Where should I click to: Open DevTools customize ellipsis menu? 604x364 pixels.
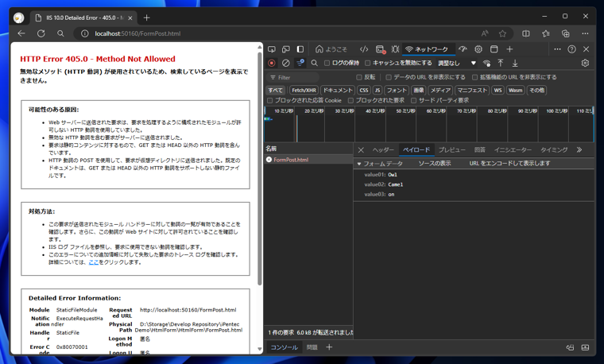(x=557, y=49)
